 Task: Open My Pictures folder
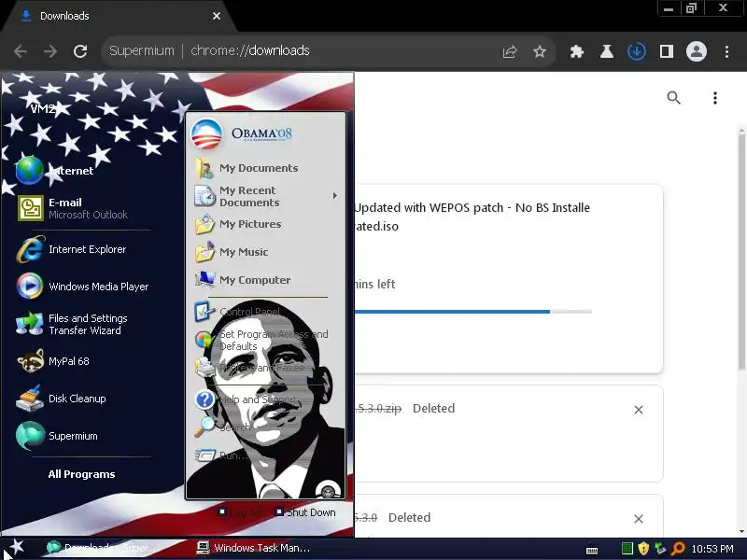(x=238, y=224)
